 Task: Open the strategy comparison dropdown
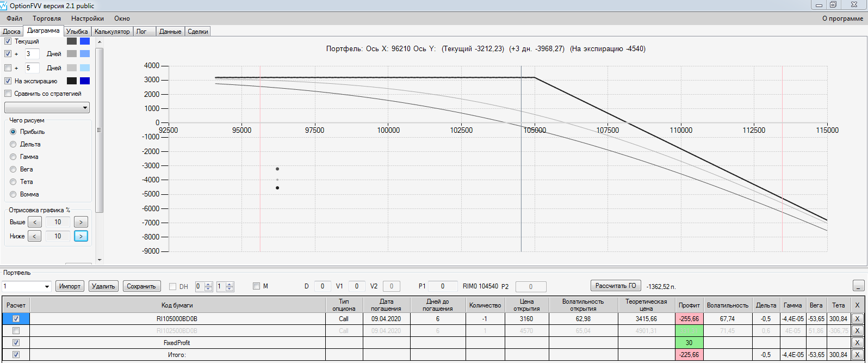pos(47,108)
